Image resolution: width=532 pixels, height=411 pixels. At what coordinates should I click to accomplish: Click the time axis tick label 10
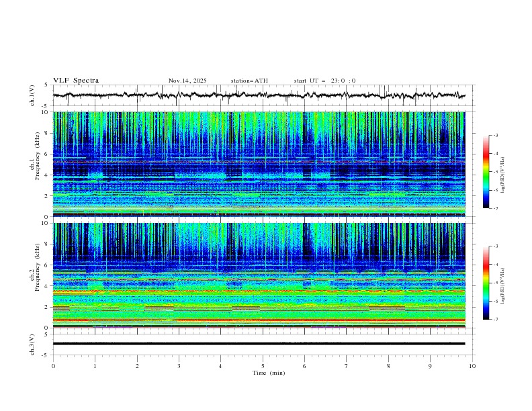[x=472, y=366]
